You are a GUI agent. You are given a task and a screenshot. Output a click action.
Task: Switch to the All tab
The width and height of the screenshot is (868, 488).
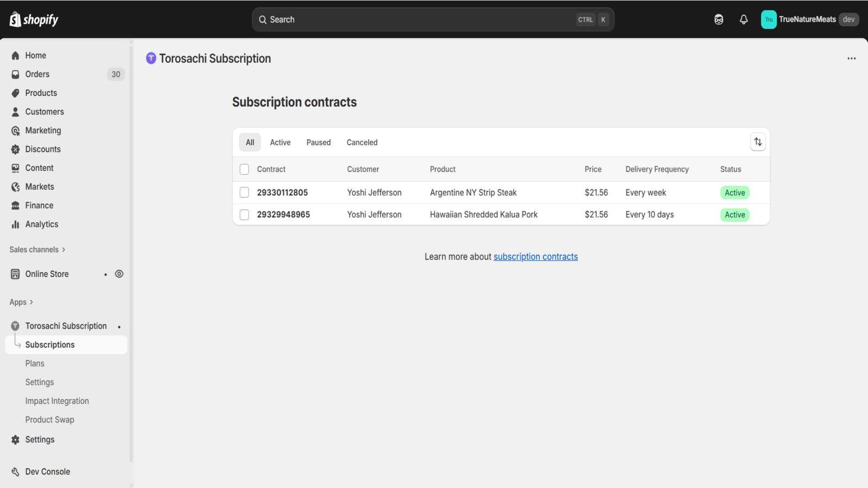click(250, 142)
